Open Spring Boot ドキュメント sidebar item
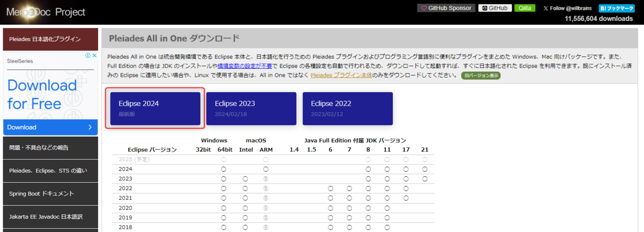This screenshot has width=644, height=232. pos(50,193)
